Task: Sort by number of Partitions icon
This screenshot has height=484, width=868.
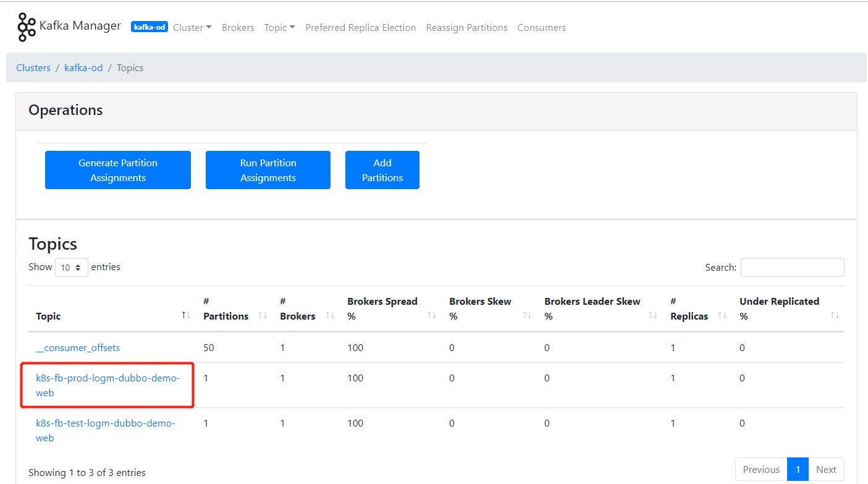Action: point(263,315)
